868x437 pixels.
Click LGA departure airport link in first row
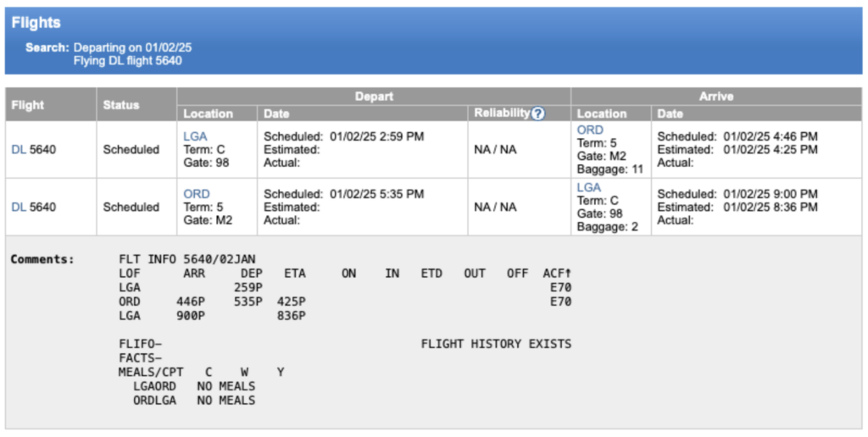[x=195, y=136]
